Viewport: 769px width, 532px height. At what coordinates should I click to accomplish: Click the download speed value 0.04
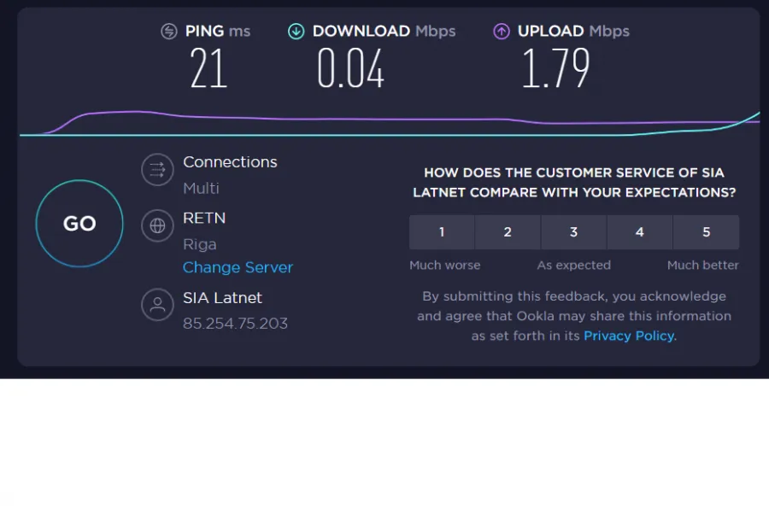click(x=350, y=68)
